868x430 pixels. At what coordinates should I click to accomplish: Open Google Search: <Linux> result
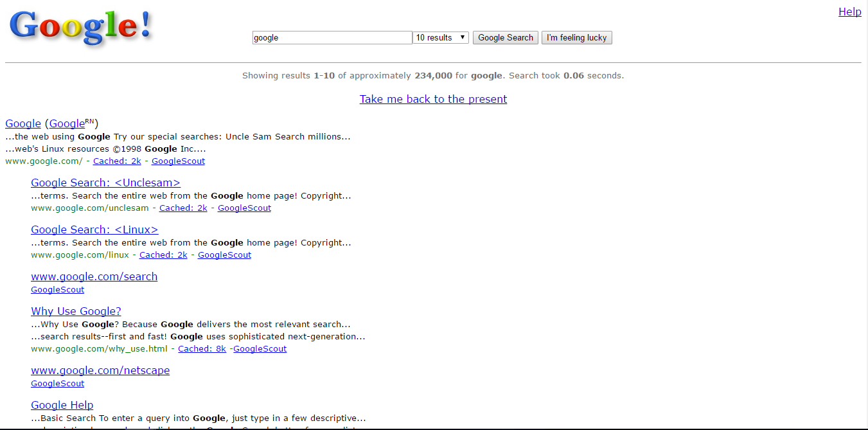[94, 229]
